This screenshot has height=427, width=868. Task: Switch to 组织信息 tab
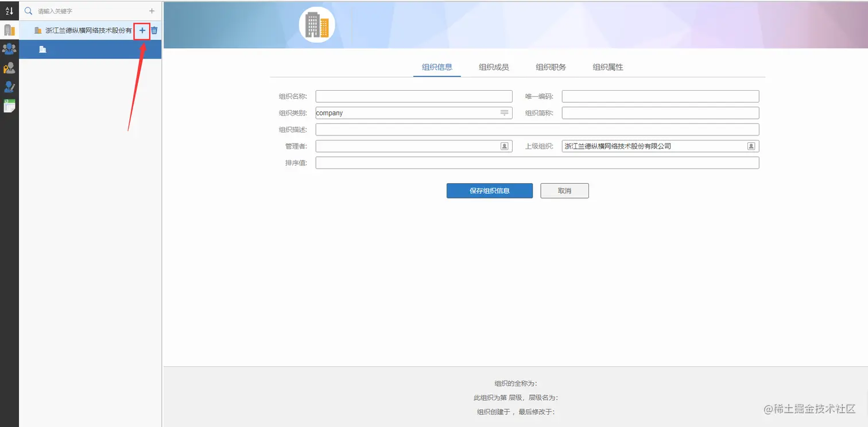[437, 67]
